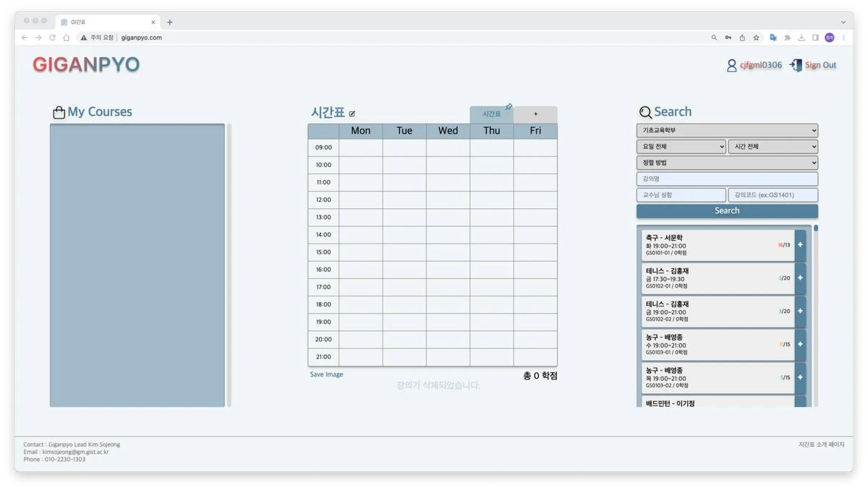Click the 테니스 금 19:00~21:00 course card
Image resolution: width=868 pixels, height=490 pixels.
718,311
